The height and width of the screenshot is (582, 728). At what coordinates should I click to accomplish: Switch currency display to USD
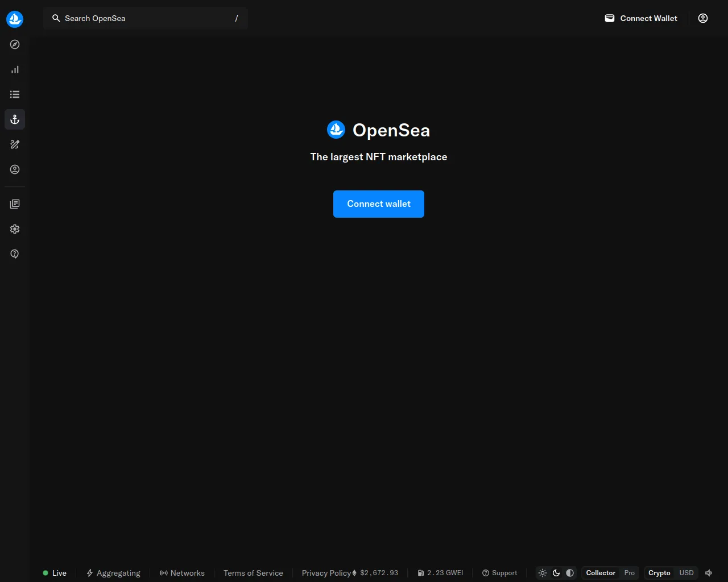pyautogui.click(x=686, y=573)
